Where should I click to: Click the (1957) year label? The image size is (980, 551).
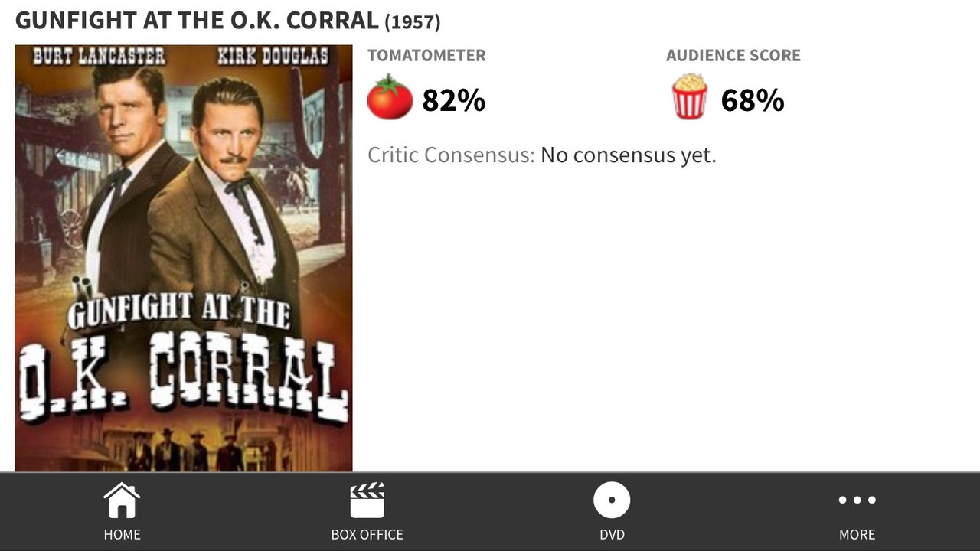413,22
